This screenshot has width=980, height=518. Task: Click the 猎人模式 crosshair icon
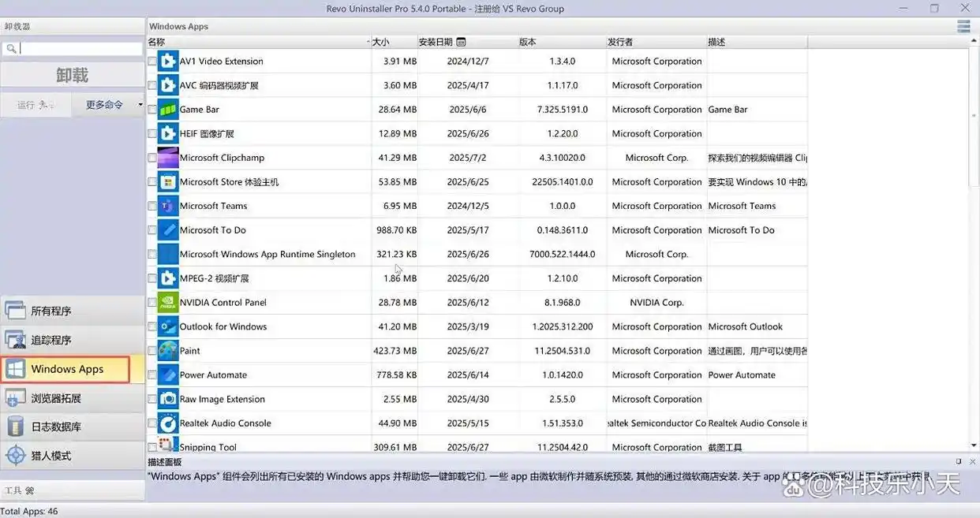pos(15,456)
